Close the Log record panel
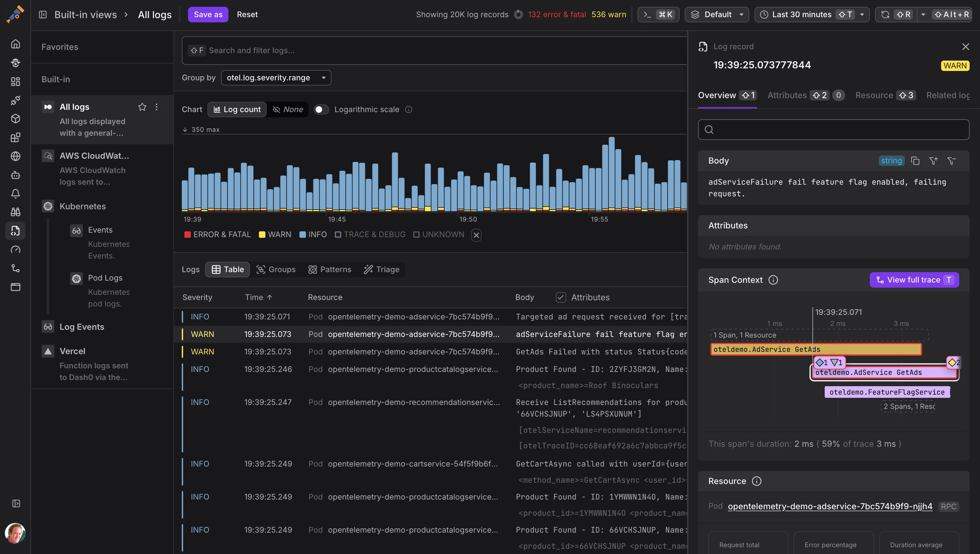 (x=965, y=47)
